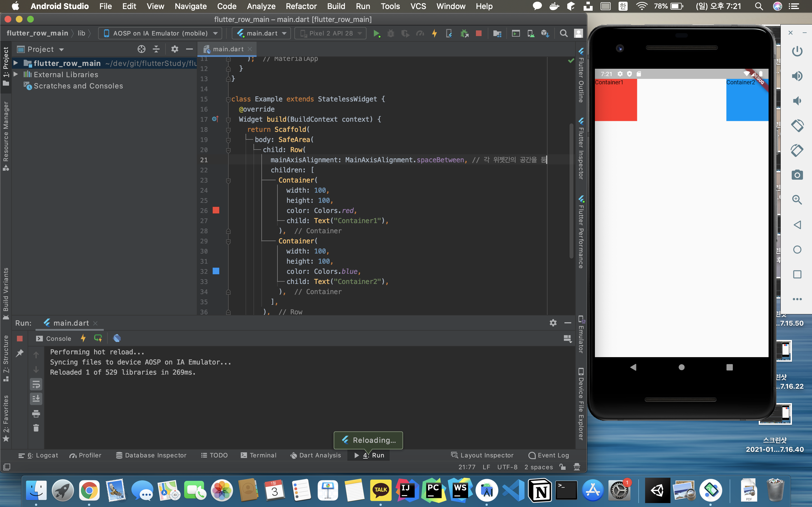
Task: Toggle soft-wrap in Run console
Action: pyautogui.click(x=36, y=384)
